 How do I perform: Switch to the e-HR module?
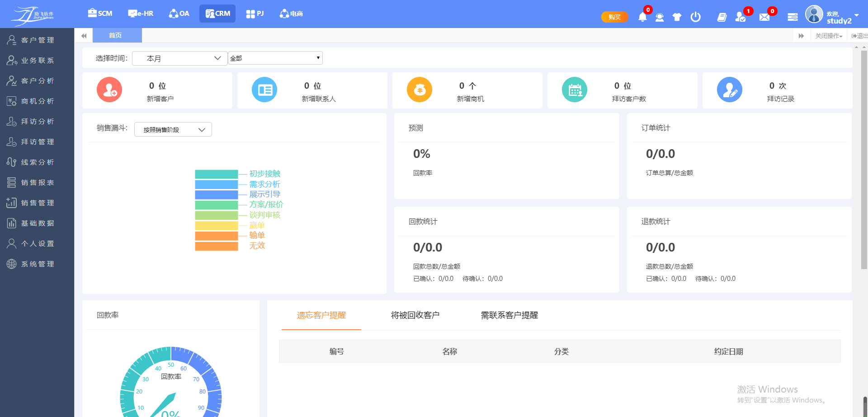tap(141, 14)
